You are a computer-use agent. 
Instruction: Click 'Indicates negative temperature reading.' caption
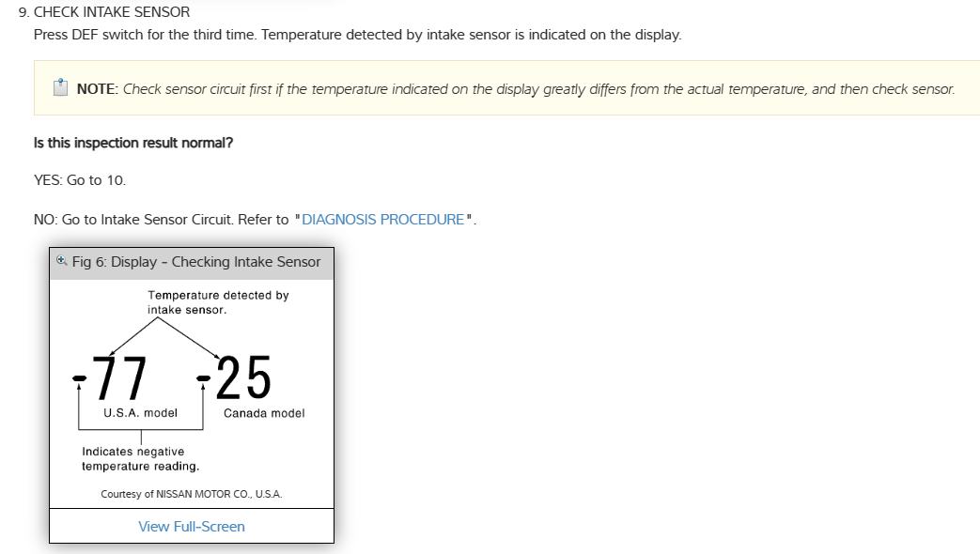[140, 459]
